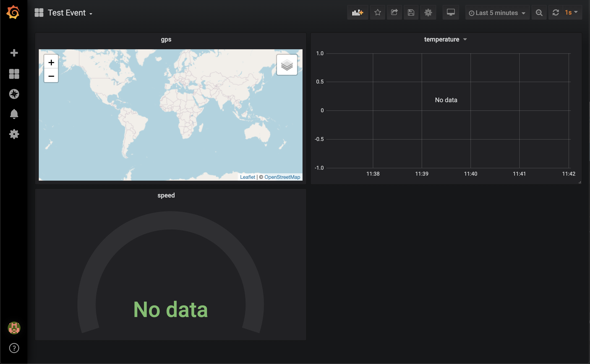Open the 1s refresh interval dropdown

(572, 13)
